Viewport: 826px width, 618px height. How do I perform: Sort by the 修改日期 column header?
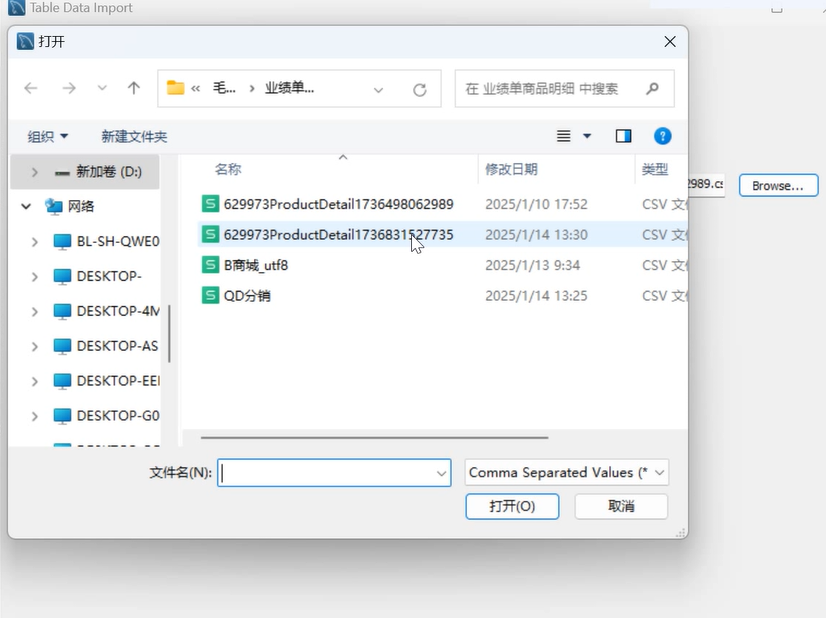pyautogui.click(x=511, y=169)
